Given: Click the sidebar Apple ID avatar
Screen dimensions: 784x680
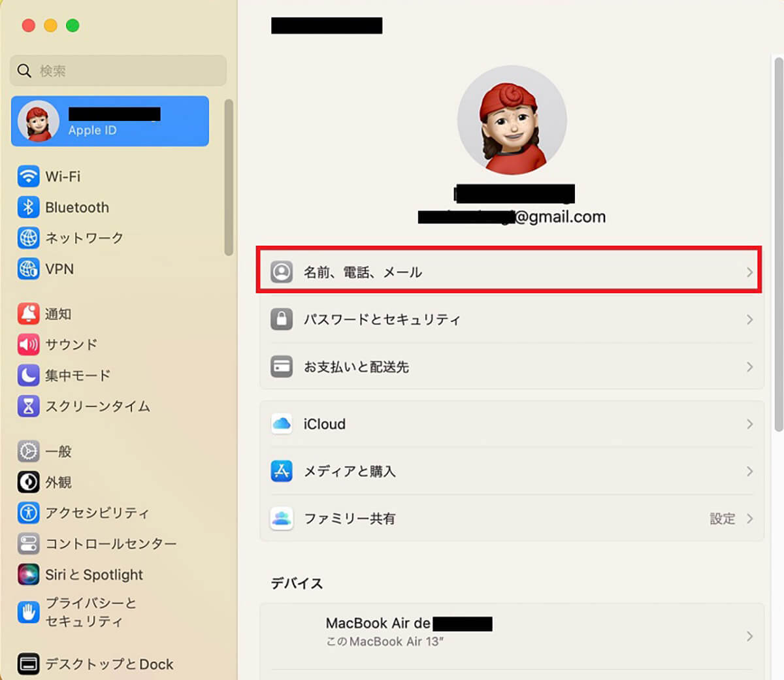Looking at the screenshot, I should click(38, 121).
